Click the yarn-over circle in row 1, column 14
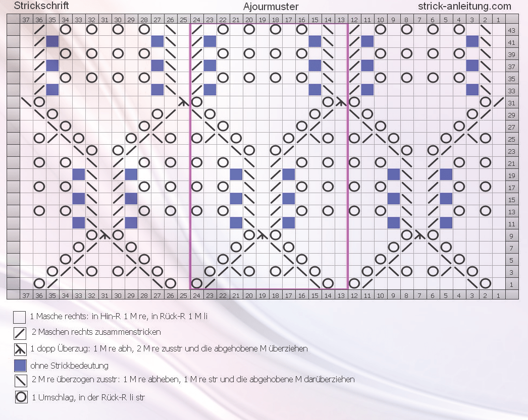Screen dimensions: 528x420 click(328, 283)
